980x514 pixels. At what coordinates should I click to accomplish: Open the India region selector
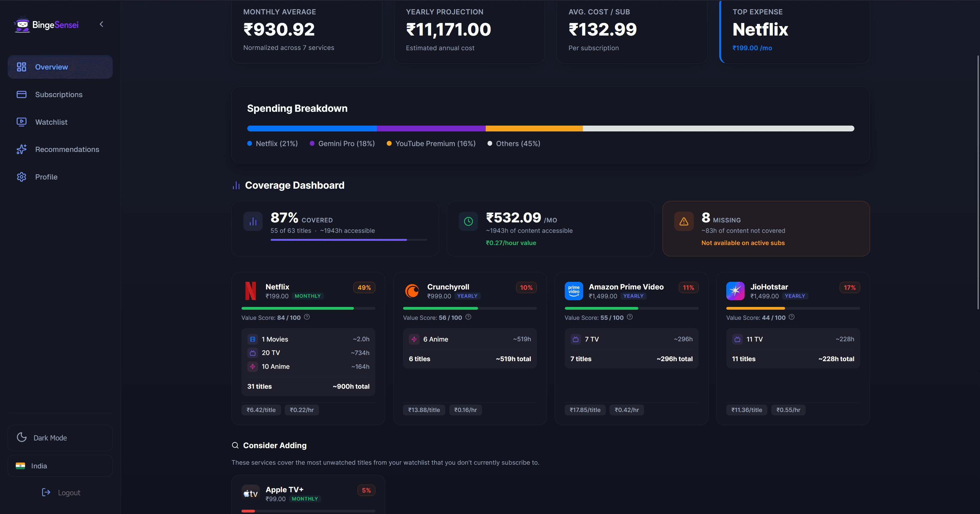[x=60, y=466]
